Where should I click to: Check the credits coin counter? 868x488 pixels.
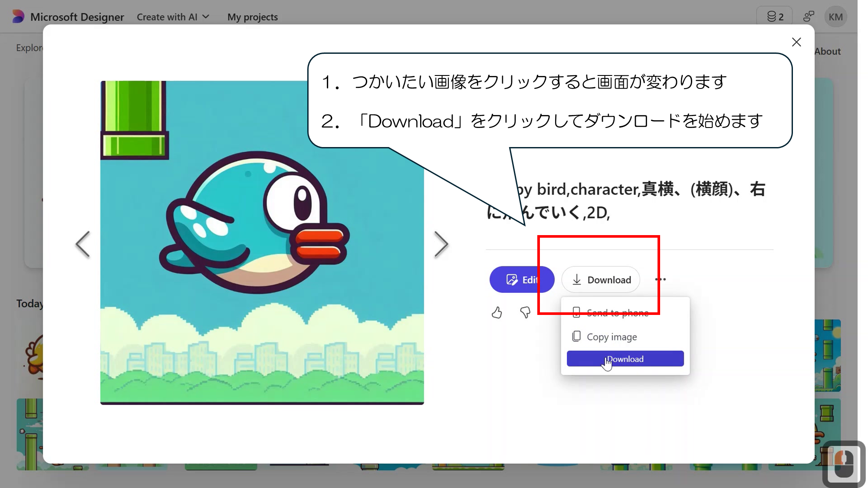[x=776, y=16]
